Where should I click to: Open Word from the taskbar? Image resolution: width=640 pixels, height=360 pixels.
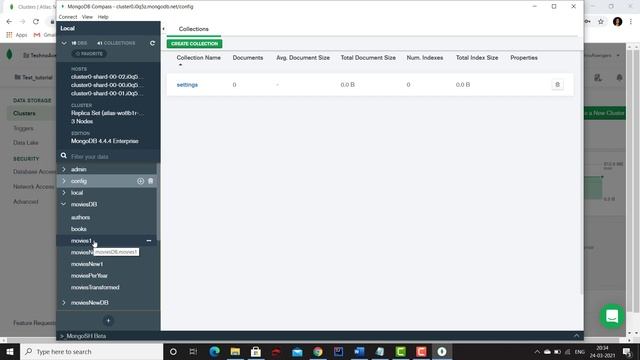click(359, 351)
